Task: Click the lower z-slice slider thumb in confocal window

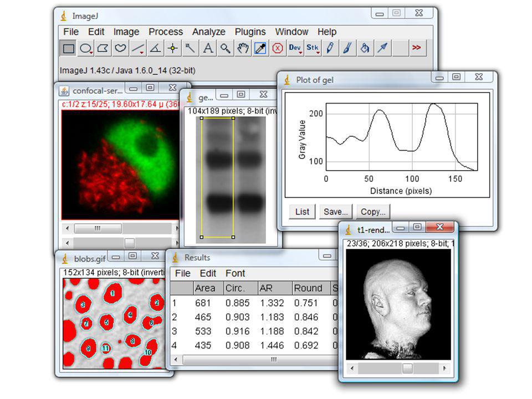Action: tap(129, 243)
